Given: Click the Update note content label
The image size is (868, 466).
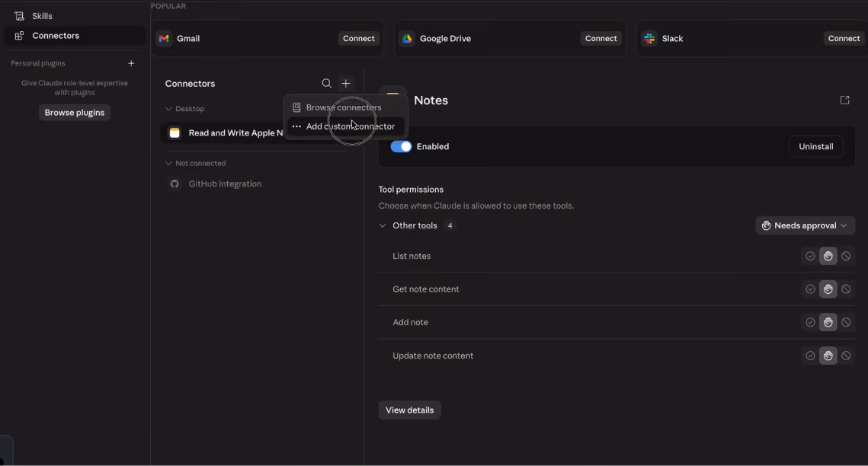Looking at the screenshot, I should [x=433, y=356].
